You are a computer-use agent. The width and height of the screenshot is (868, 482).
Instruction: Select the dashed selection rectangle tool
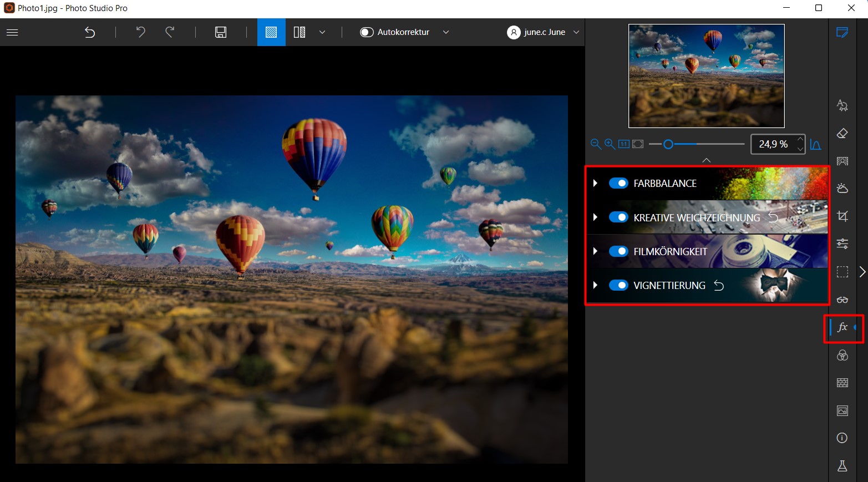click(842, 272)
